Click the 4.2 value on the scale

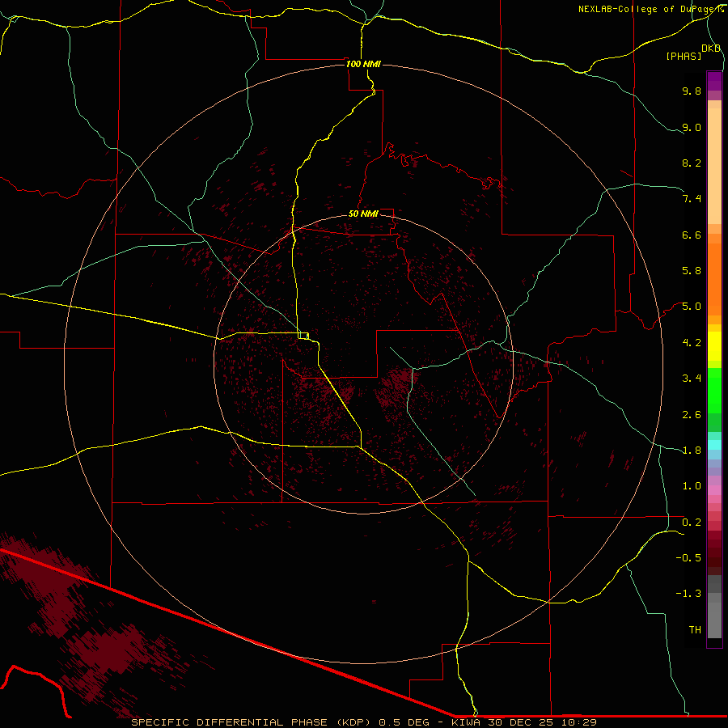692,343
